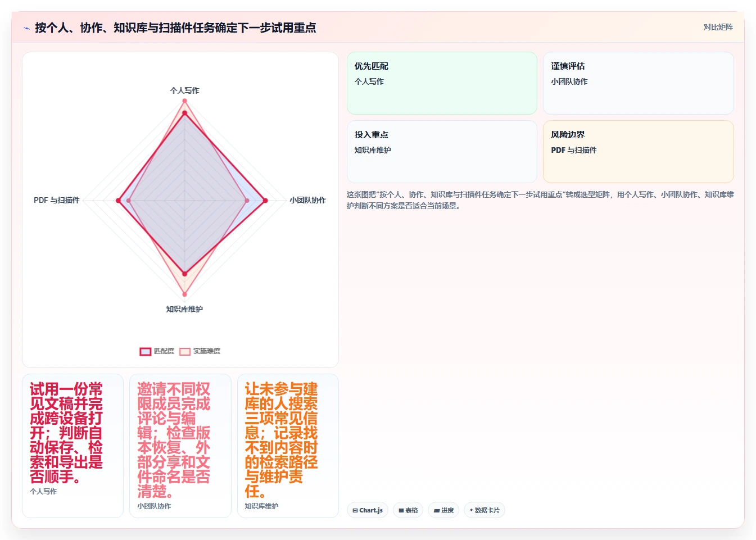Select the 优先匹配 card
The image size is (756, 540).
442,83
